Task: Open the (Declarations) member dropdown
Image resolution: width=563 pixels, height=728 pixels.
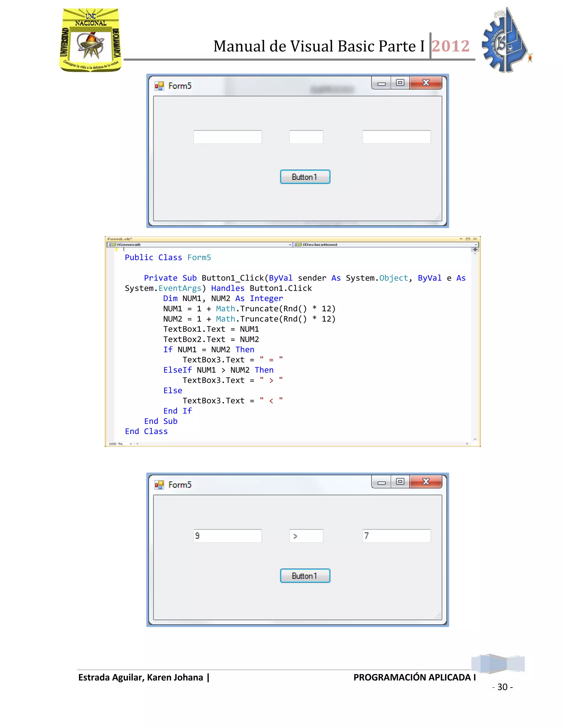Action: click(386, 245)
